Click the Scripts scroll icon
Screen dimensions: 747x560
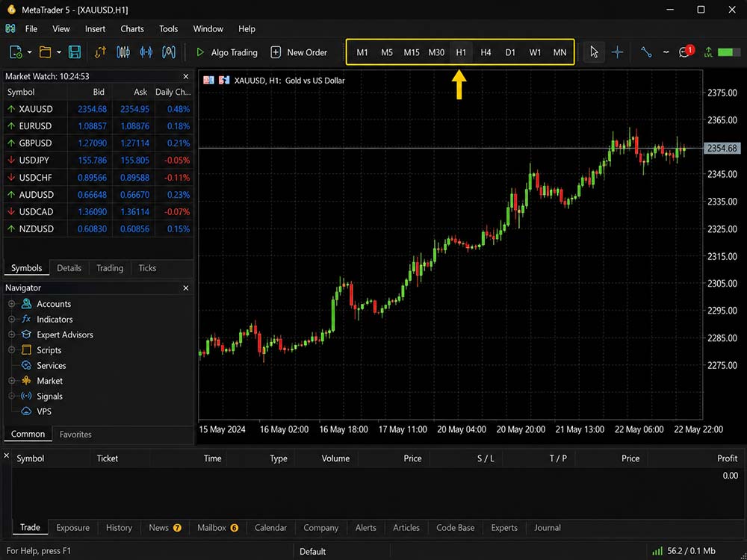coord(27,350)
